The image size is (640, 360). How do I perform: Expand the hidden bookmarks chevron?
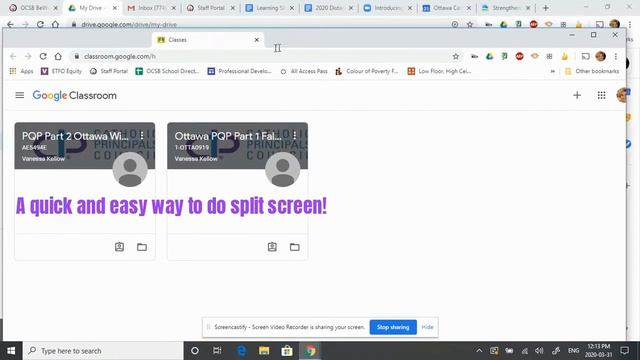[x=553, y=71]
